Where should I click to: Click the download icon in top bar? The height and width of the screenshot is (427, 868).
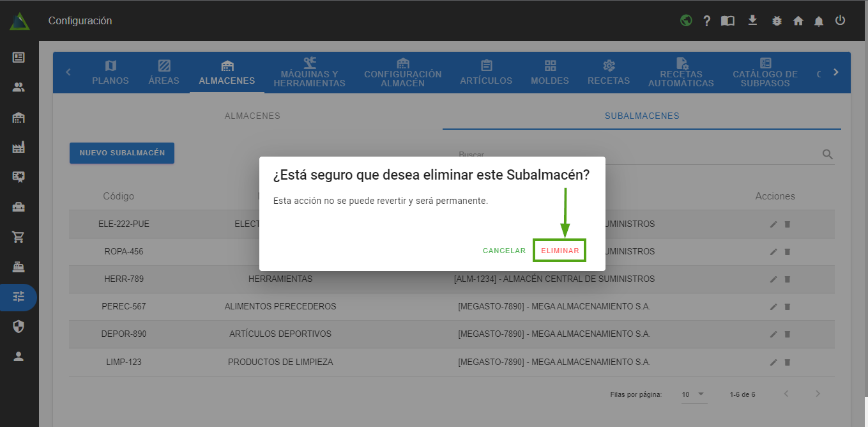pyautogui.click(x=752, y=20)
